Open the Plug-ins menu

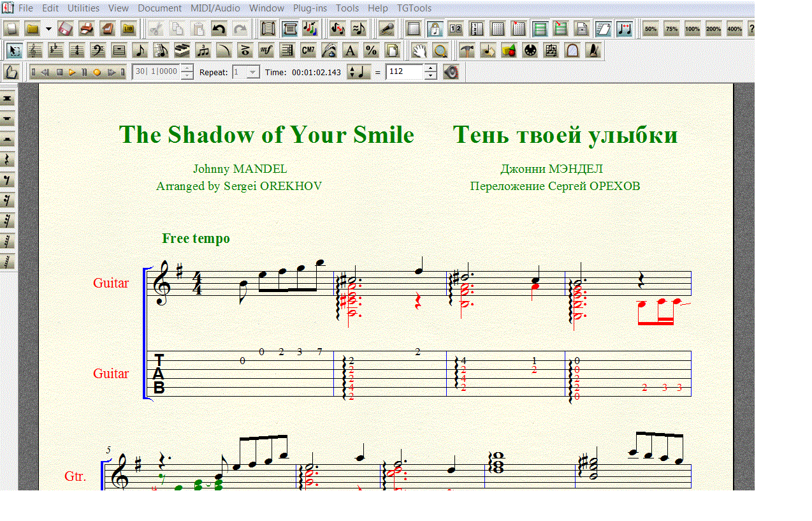coord(310,8)
